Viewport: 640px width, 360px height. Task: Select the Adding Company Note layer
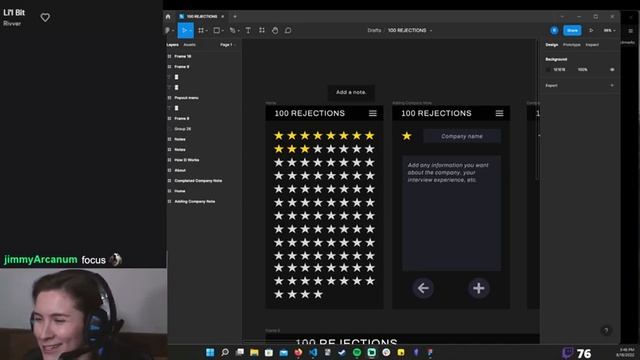(195, 202)
